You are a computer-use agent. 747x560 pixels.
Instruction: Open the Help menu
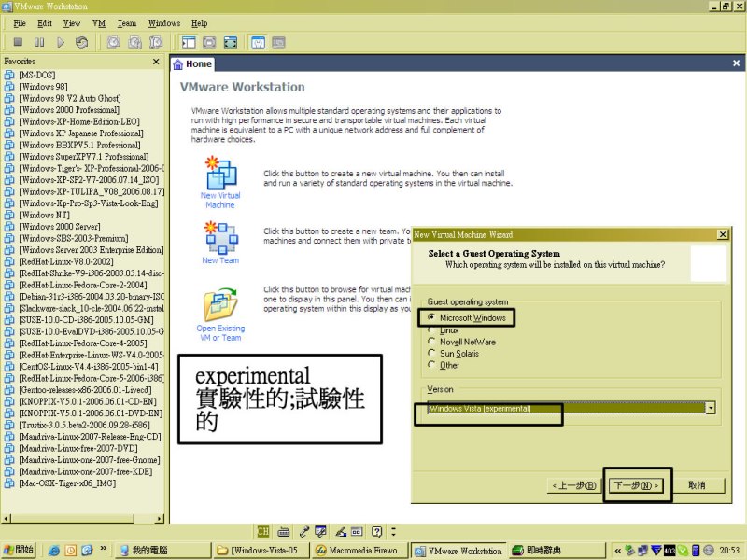click(x=200, y=23)
